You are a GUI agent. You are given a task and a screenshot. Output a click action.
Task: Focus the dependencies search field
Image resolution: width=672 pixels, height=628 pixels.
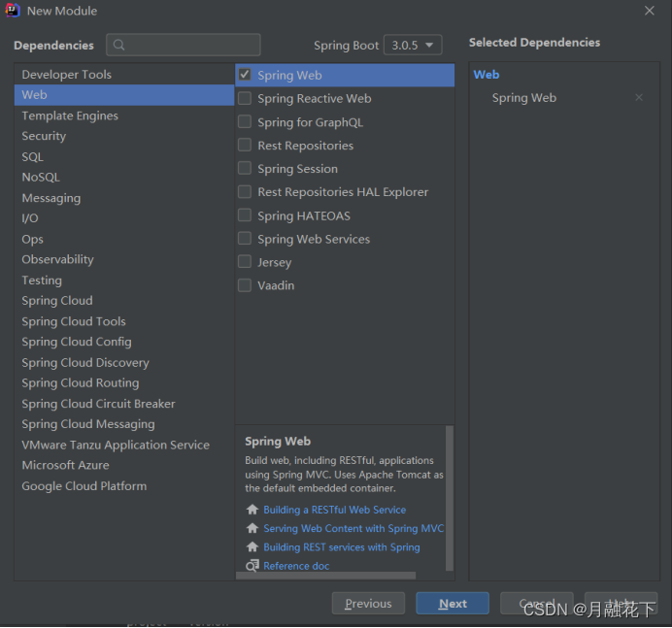(184, 45)
